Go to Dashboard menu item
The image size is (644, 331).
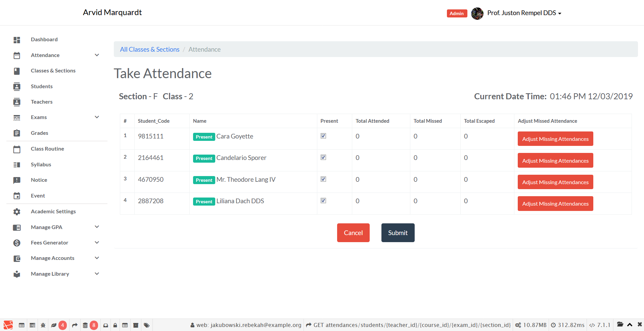(44, 40)
